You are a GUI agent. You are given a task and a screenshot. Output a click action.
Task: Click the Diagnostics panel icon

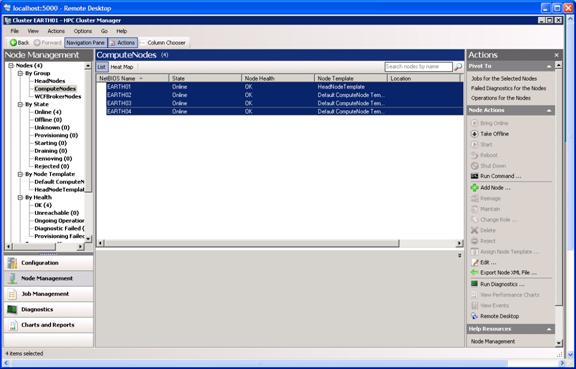(x=12, y=309)
